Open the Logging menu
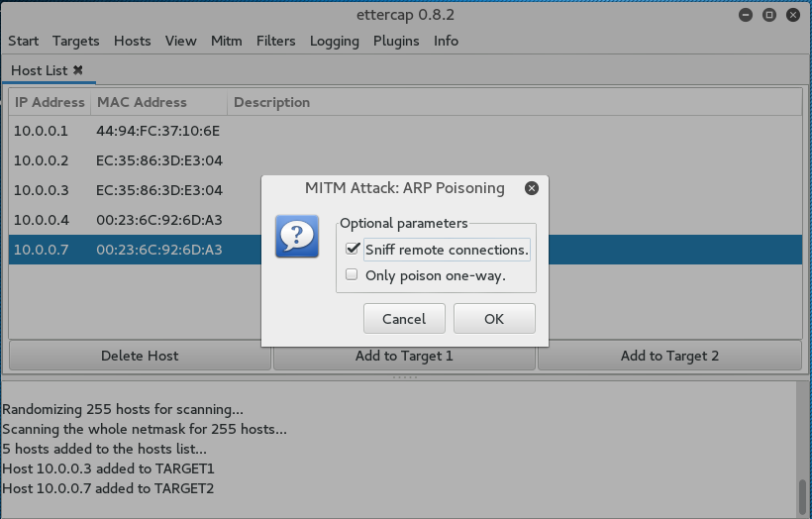Viewport: 812px width, 519px height. coord(335,41)
